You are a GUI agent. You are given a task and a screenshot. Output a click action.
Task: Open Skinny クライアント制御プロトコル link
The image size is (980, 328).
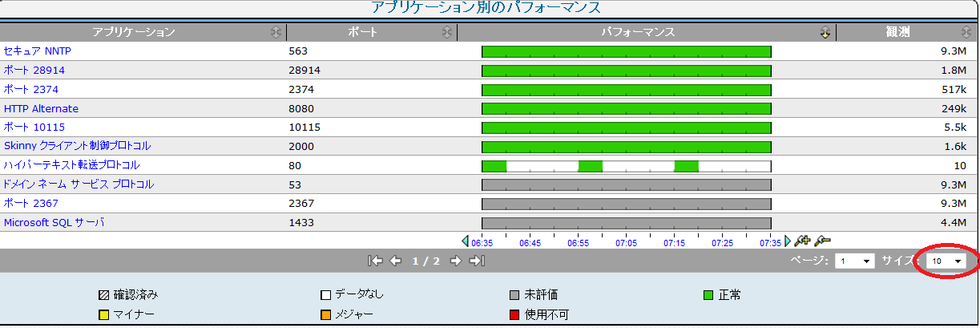click(x=77, y=146)
